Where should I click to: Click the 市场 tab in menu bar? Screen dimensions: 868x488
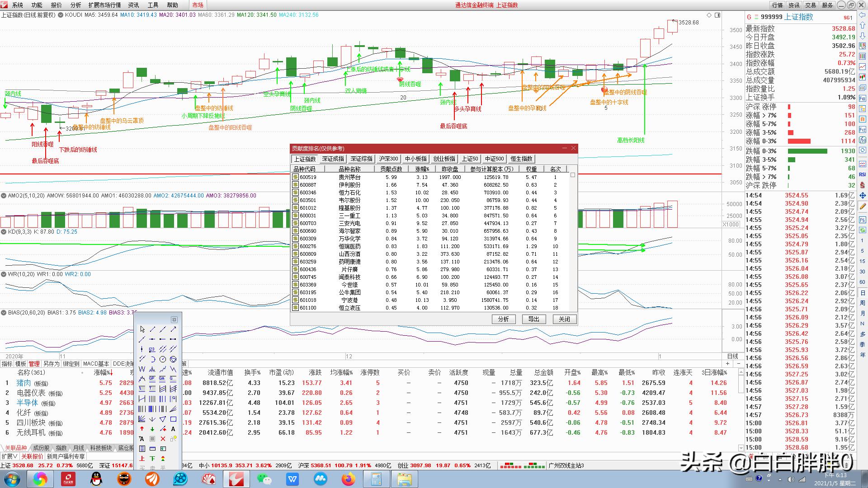tap(198, 5)
